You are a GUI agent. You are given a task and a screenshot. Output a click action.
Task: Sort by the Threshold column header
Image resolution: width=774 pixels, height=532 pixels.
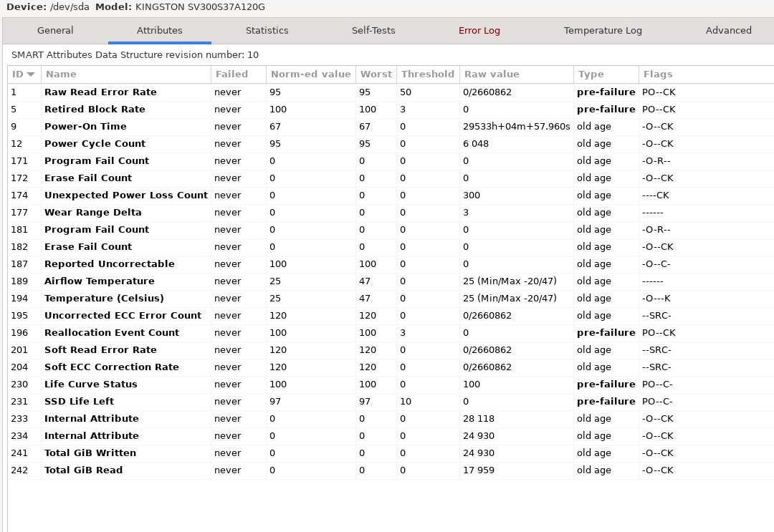(428, 74)
